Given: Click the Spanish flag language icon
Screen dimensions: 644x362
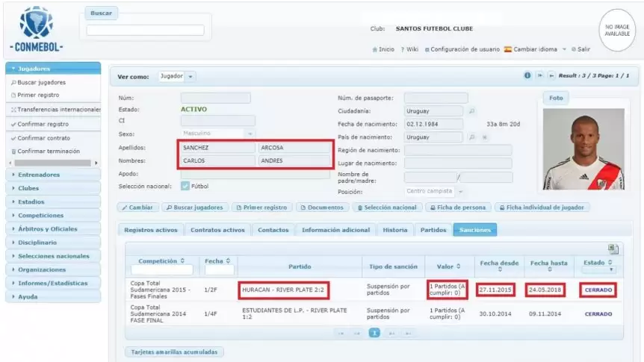Looking at the screenshot, I should coord(507,49).
